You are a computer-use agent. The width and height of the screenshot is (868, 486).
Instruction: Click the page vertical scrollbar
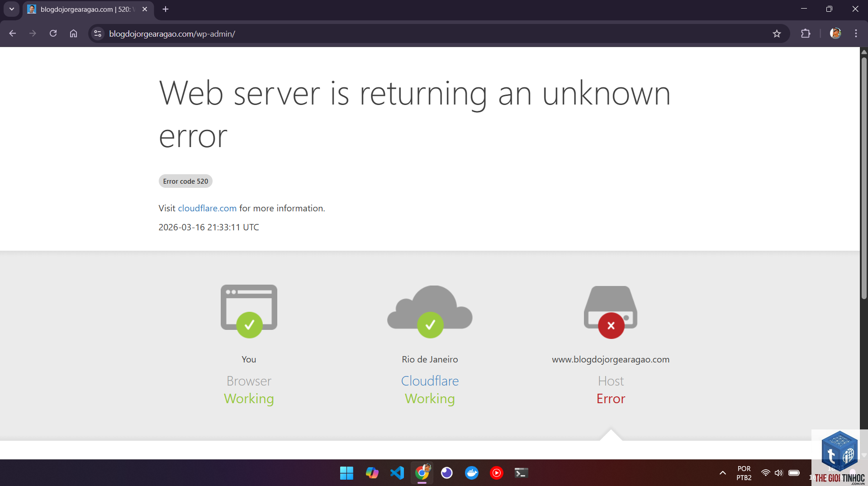point(864,178)
